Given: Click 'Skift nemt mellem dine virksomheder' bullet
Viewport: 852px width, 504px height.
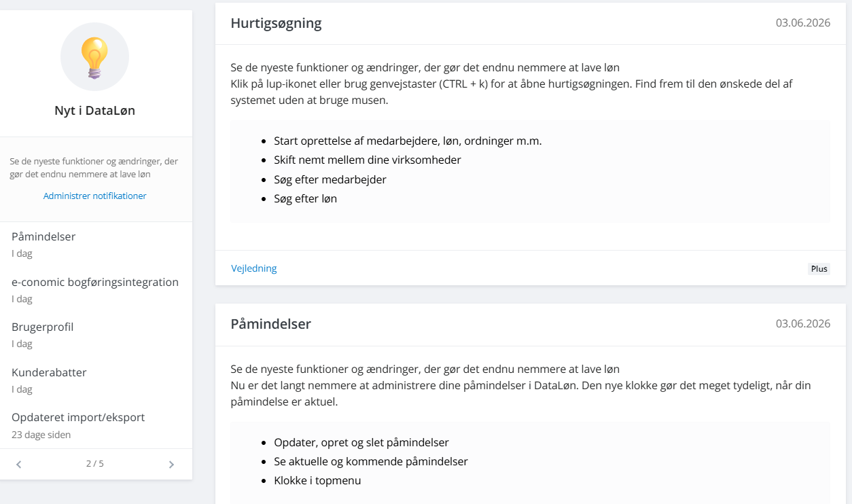Looking at the screenshot, I should [x=368, y=160].
